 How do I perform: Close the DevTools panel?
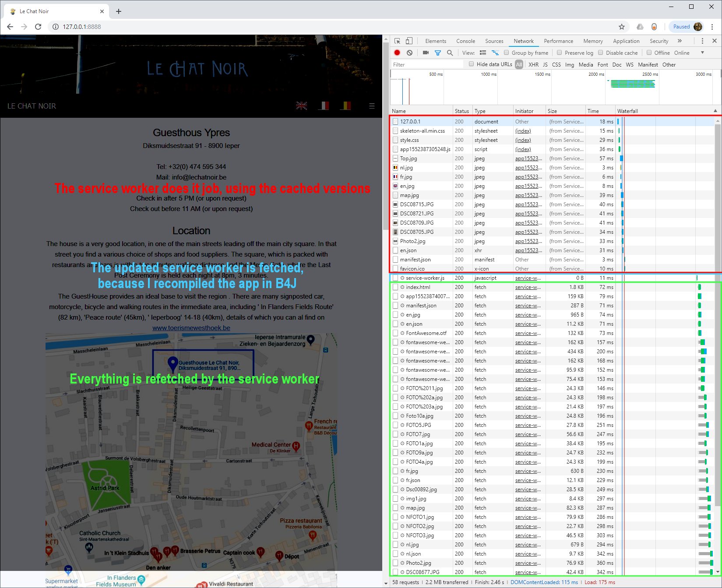(x=715, y=41)
